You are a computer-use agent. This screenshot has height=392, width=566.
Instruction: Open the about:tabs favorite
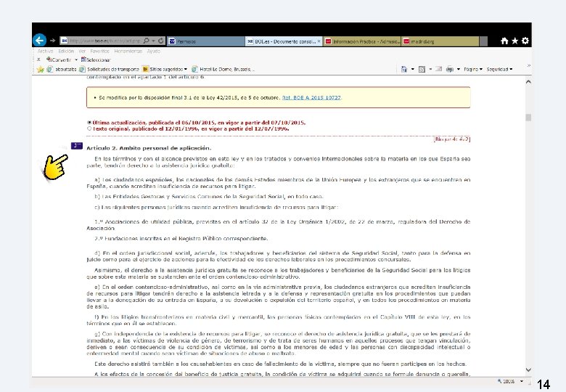(62, 69)
